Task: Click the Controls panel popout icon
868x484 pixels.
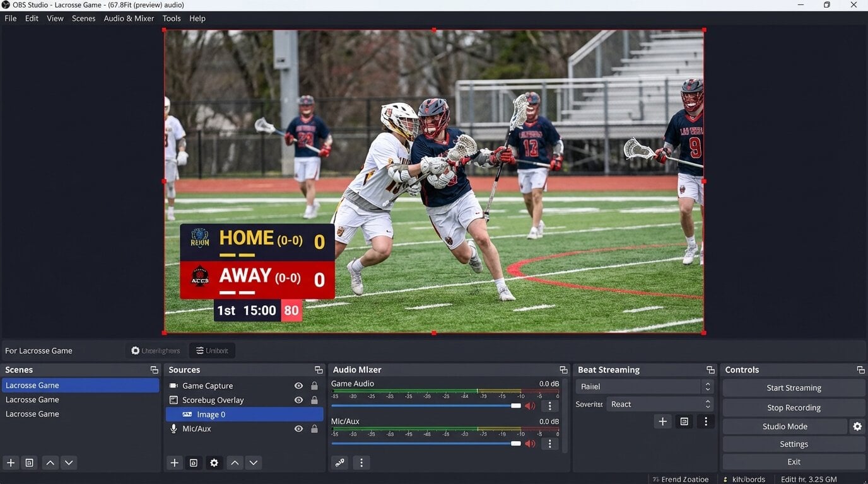Action: tap(860, 369)
